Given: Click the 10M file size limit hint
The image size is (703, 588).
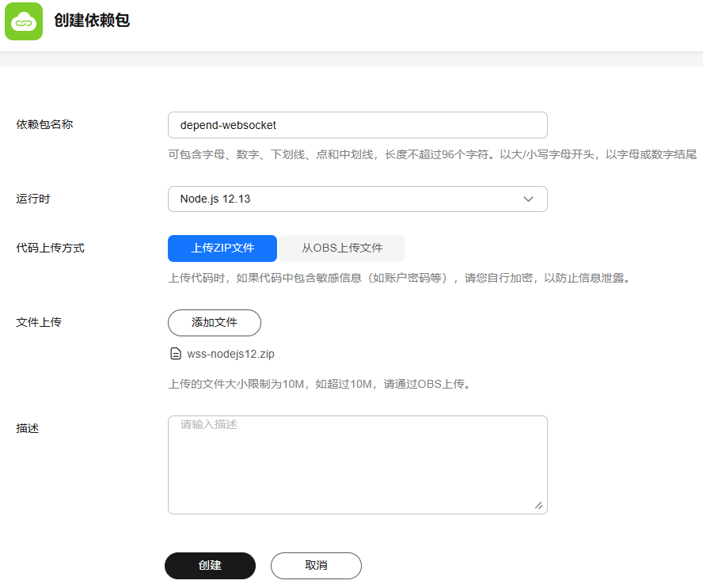Looking at the screenshot, I should 319,385.
